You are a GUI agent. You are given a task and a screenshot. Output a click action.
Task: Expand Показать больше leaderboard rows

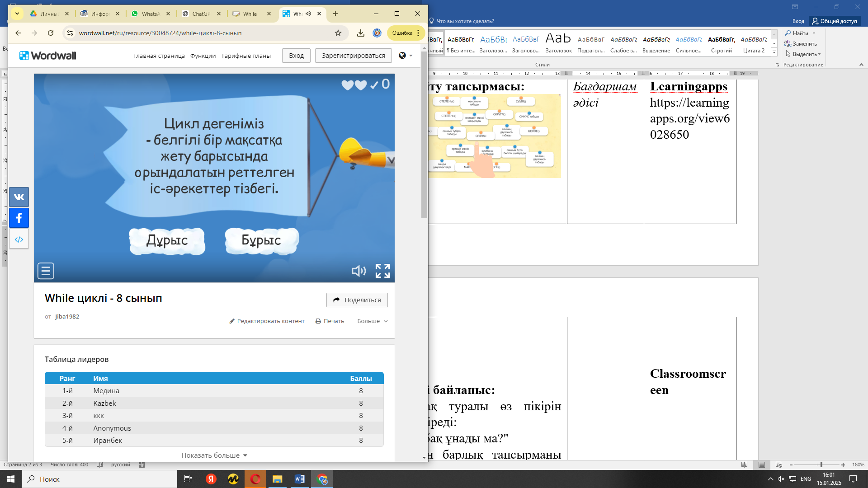(214, 455)
